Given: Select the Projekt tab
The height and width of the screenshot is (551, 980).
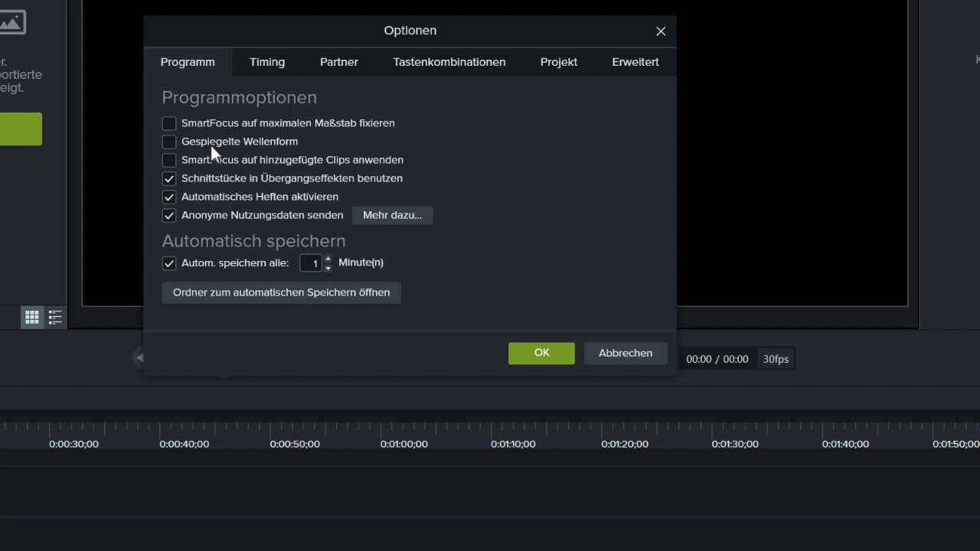Looking at the screenshot, I should click(x=558, y=62).
